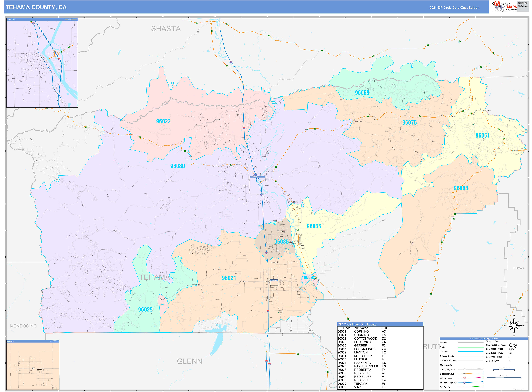The image size is (532, 392).
Task: Select the 96022 ZIP code label
Action: point(163,121)
